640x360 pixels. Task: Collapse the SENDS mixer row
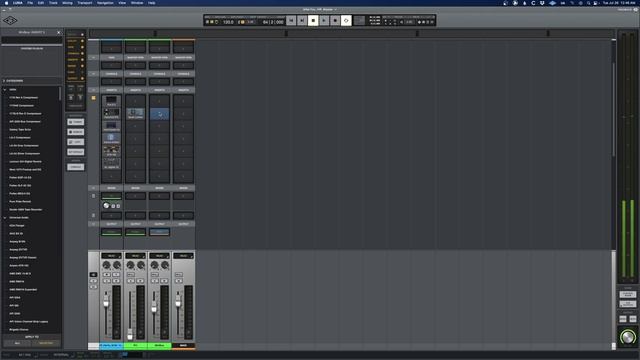pos(93,188)
